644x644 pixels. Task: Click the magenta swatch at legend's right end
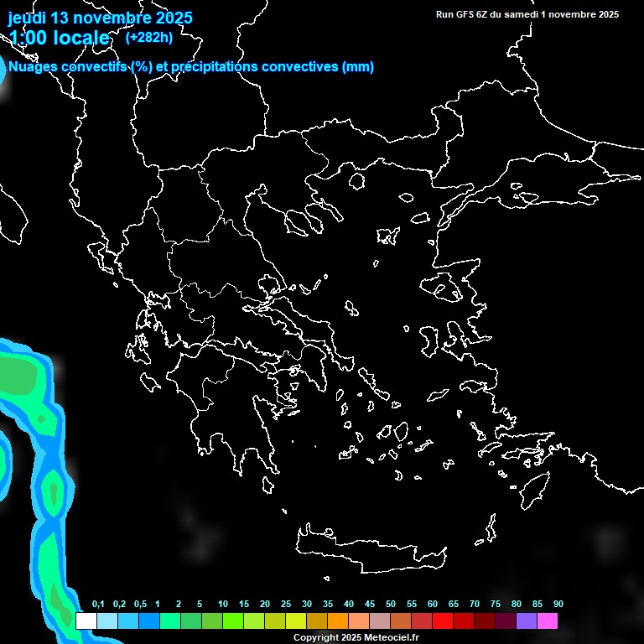(547, 621)
